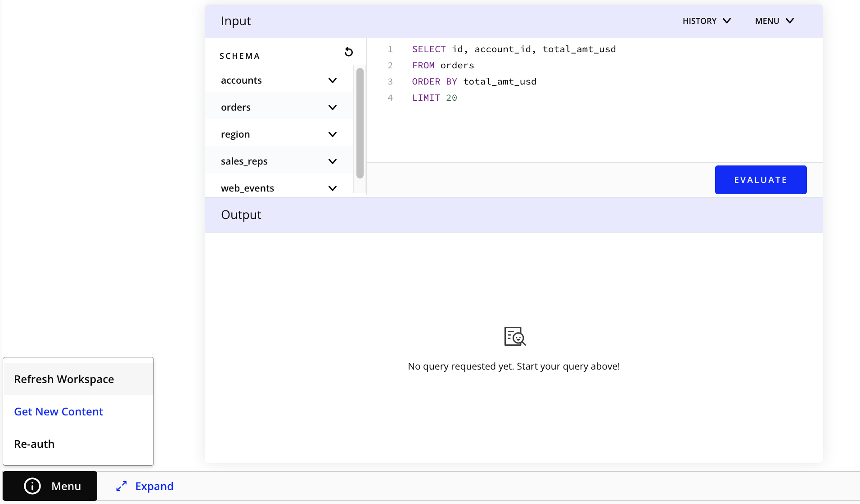Reset the schema with the refresh icon
This screenshot has width=860, height=504.
[x=348, y=52]
